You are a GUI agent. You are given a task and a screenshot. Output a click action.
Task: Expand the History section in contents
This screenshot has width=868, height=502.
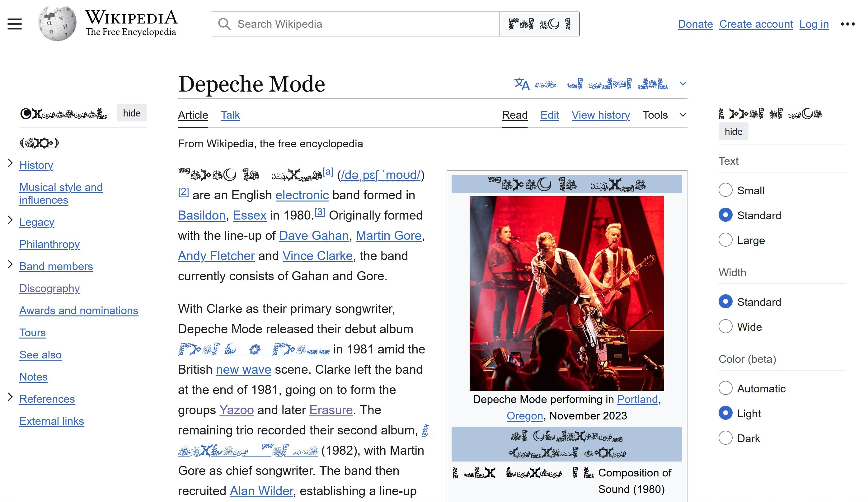[10, 163]
